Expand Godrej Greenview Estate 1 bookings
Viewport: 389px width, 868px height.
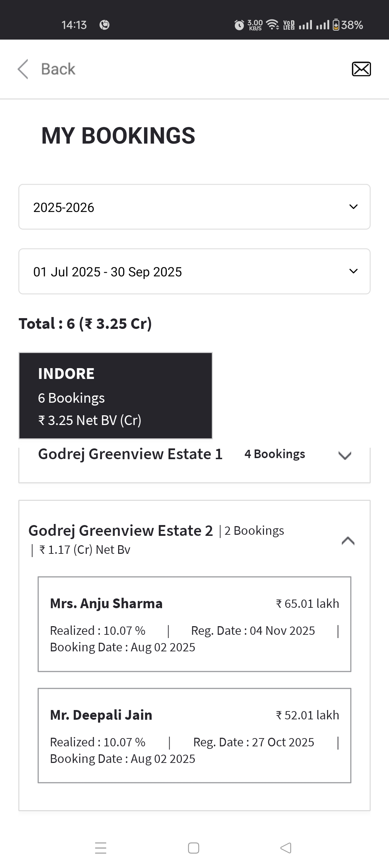[x=345, y=456]
